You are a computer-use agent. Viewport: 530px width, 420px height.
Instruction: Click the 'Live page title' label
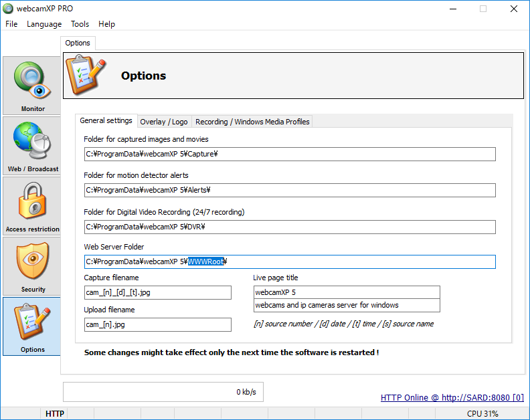[x=276, y=278]
